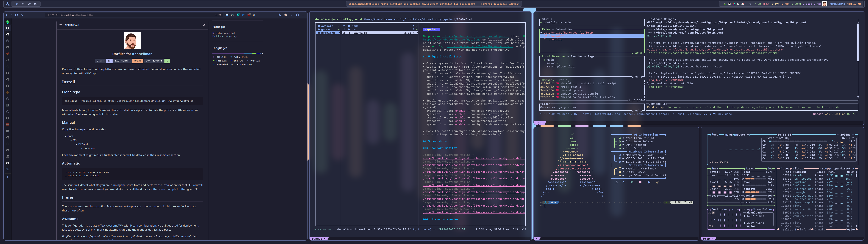Click CSS segment of languages bar
The image size is (868, 244).
[x=228, y=53]
